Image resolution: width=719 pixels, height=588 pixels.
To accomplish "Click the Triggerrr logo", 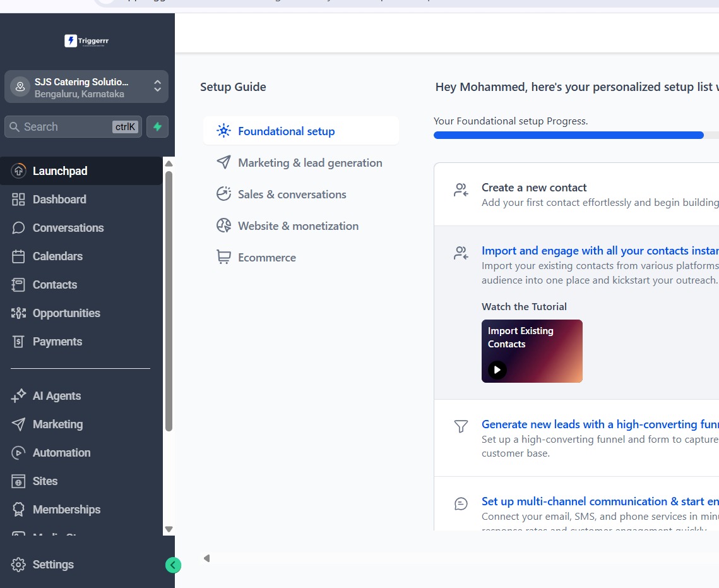I will click(86, 41).
